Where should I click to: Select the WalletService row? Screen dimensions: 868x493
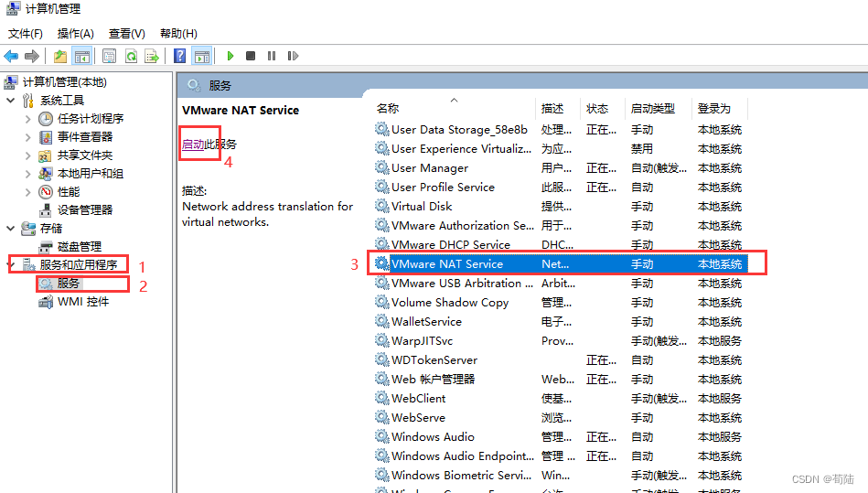[560, 321]
